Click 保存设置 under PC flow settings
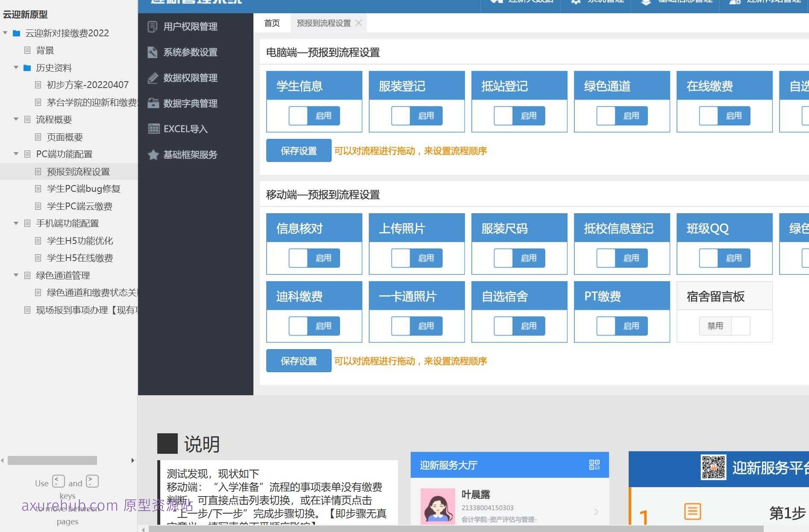Image resolution: width=809 pixels, height=532 pixels. [298, 150]
